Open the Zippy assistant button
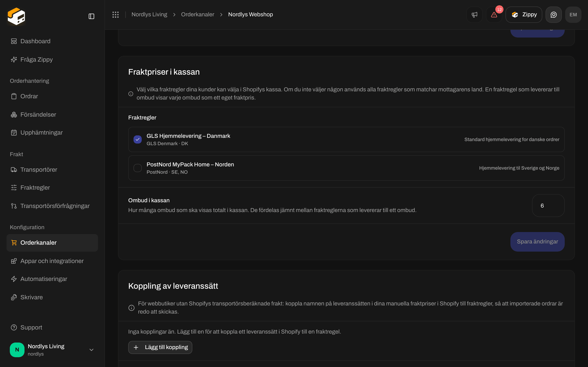Screen dimensions: 588x367 [x=524, y=14]
